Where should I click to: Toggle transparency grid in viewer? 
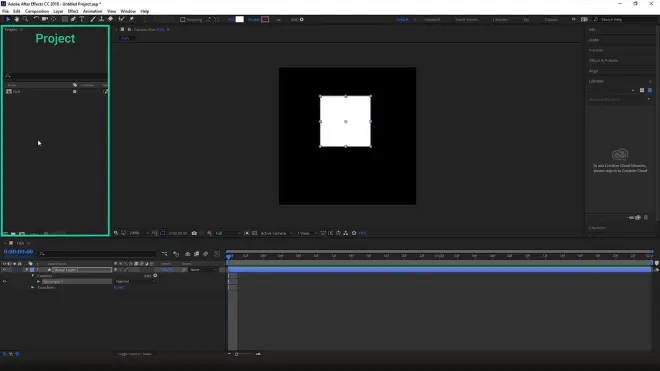[x=254, y=233]
